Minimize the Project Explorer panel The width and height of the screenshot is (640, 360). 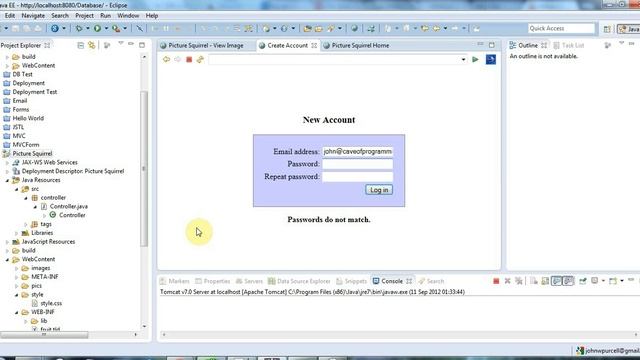click(x=131, y=44)
